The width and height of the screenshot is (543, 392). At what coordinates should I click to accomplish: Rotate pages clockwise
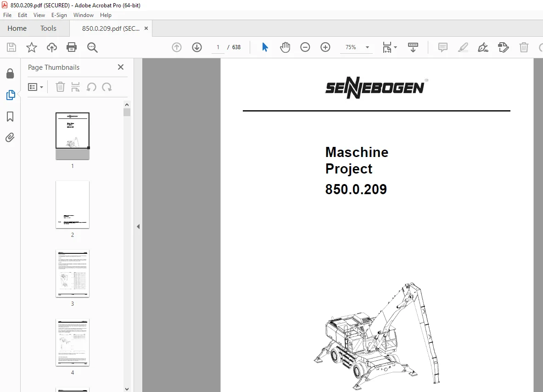coord(106,87)
